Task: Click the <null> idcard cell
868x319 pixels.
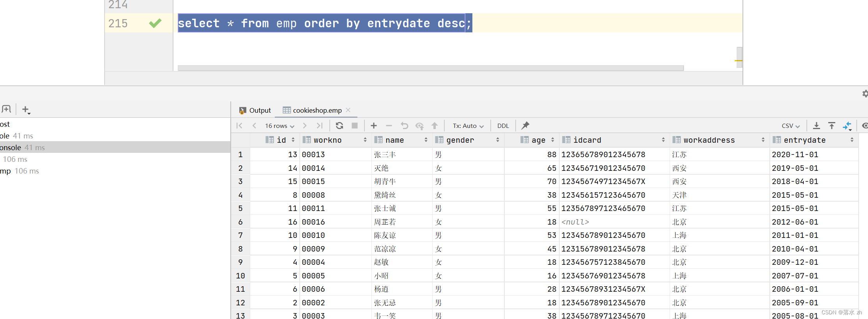Action: 614,222
